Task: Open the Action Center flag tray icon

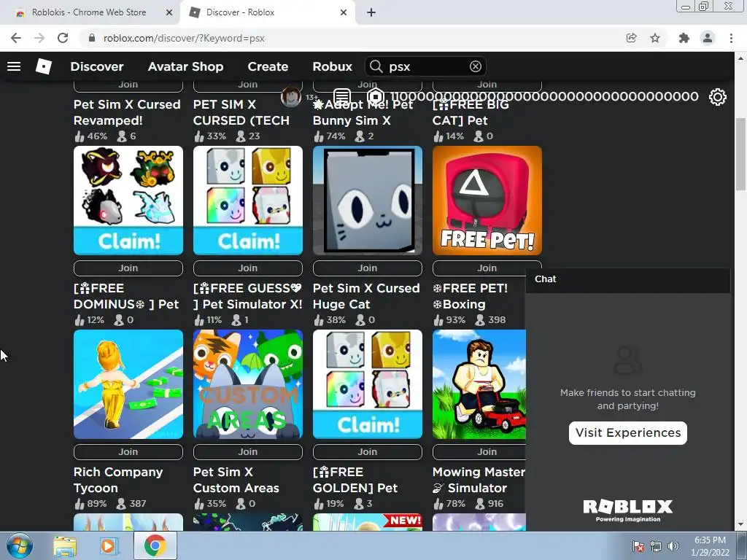Action: pos(638,546)
